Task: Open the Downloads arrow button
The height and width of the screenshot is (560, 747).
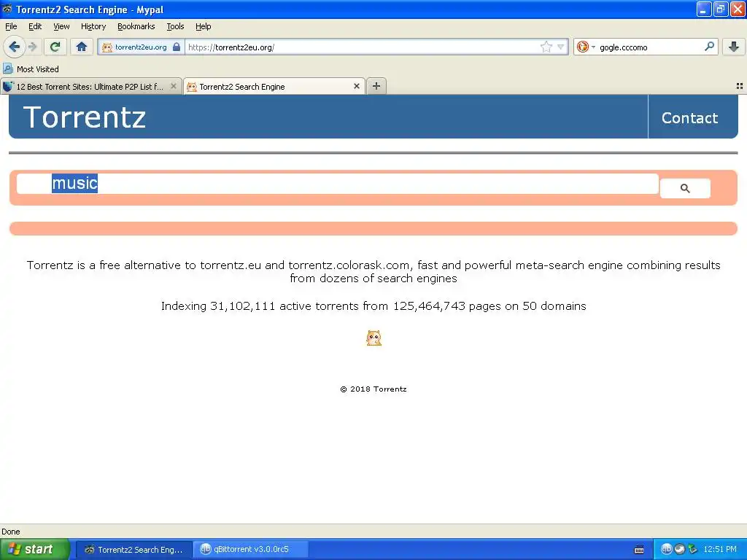Action: 734,47
